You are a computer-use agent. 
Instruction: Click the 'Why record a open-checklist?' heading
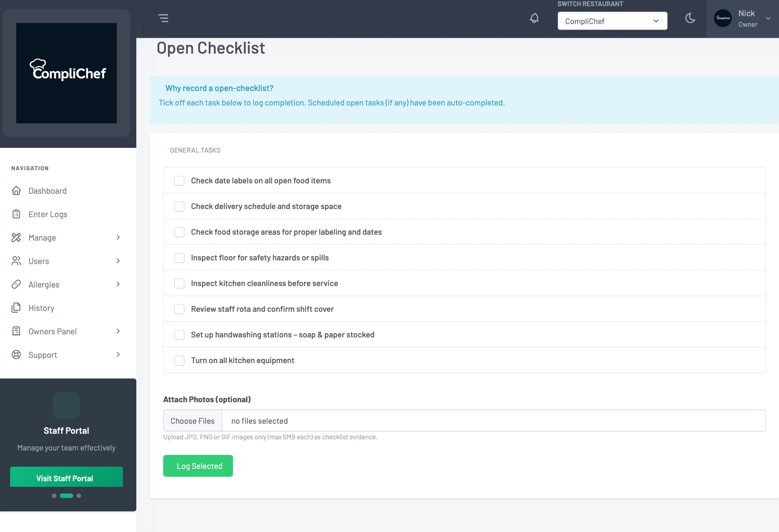tap(219, 88)
